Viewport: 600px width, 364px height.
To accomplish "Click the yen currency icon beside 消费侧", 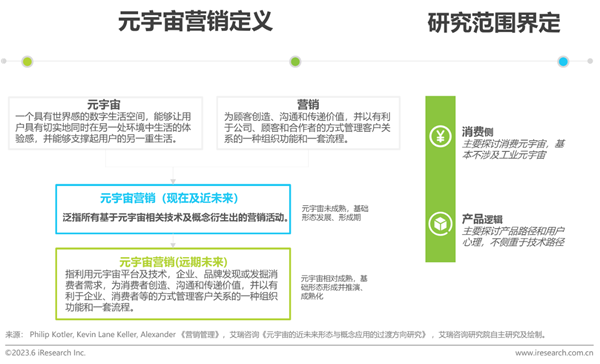I will [440, 136].
